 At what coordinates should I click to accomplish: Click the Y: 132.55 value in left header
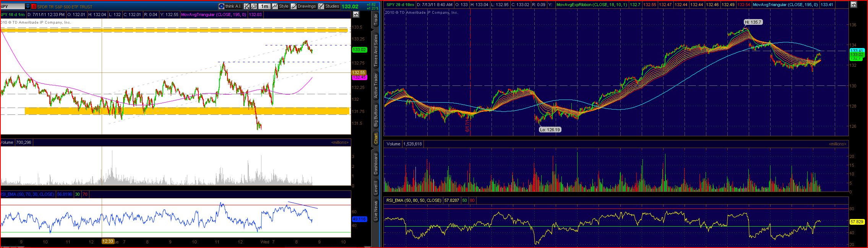pyautogui.click(x=170, y=14)
